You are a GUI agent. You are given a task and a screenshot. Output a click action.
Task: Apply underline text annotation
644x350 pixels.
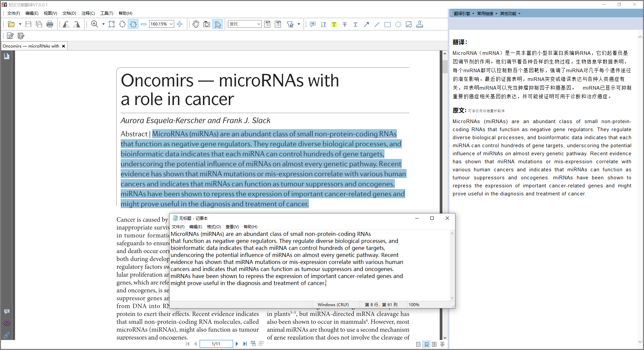[355, 24]
